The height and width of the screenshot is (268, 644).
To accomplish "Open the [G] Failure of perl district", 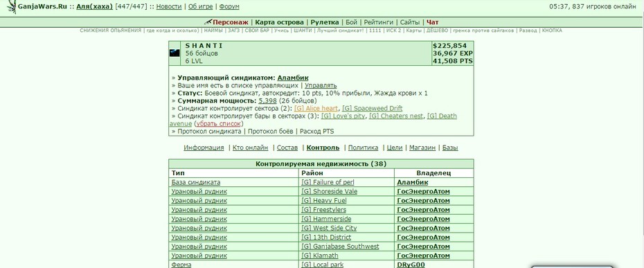I will click(x=328, y=182).
